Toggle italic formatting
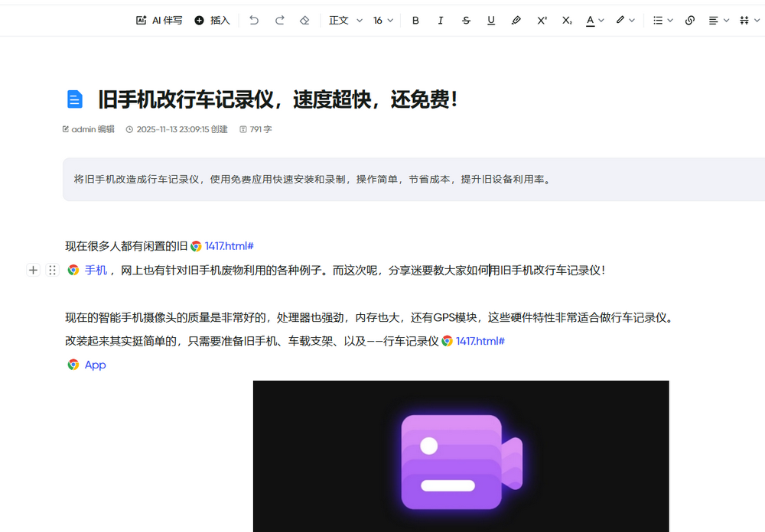The height and width of the screenshot is (532, 765). 441,21
